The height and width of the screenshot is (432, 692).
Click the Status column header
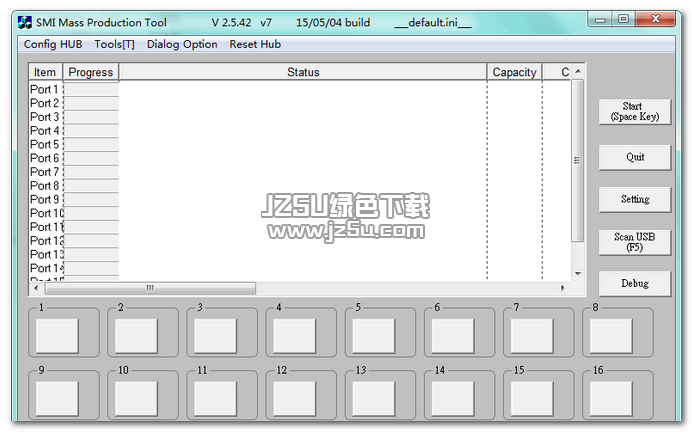point(303,72)
